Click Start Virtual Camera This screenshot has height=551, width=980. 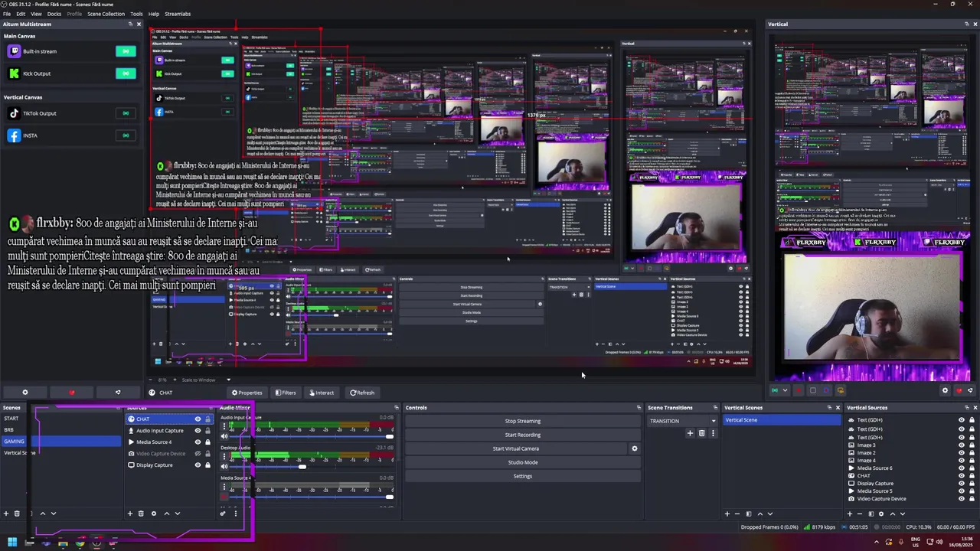[516, 448]
